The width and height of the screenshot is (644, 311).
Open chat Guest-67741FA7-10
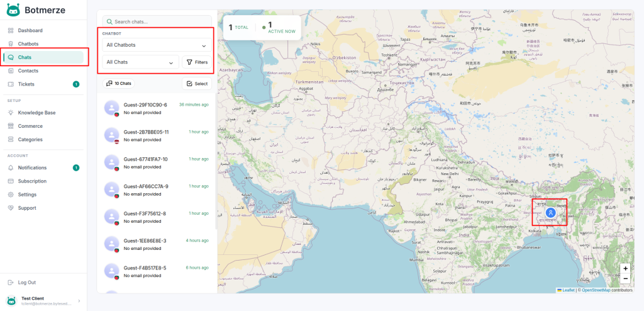click(157, 162)
